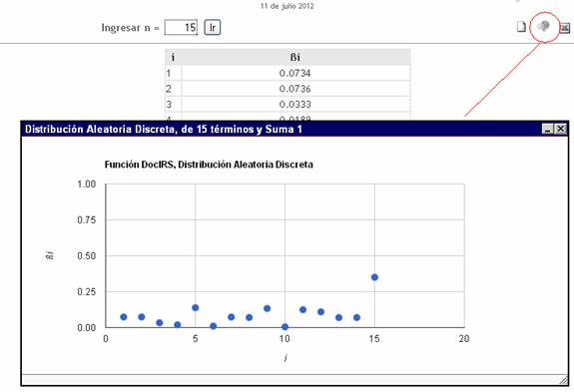
Task: Click the data point at i = 10
Action: 285,326
